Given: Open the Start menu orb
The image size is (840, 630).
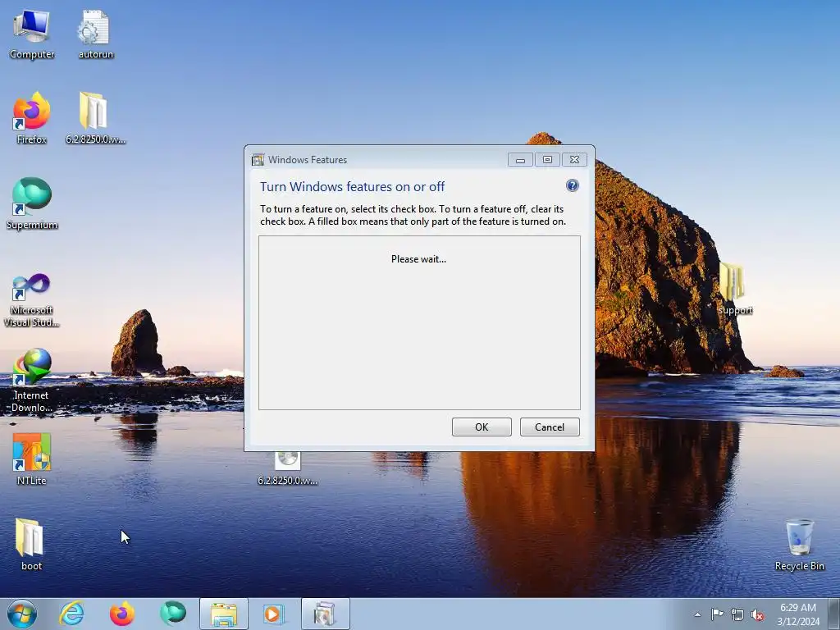Looking at the screenshot, I should click(x=22, y=614).
